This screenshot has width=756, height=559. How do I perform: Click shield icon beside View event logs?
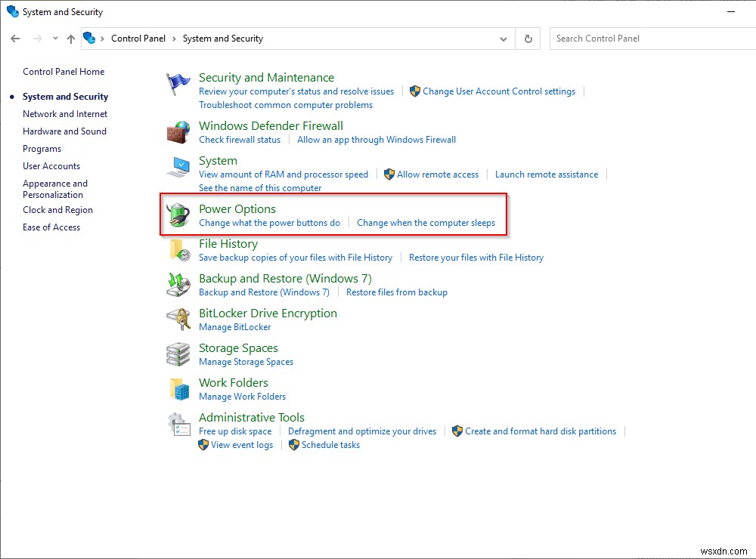(x=203, y=444)
